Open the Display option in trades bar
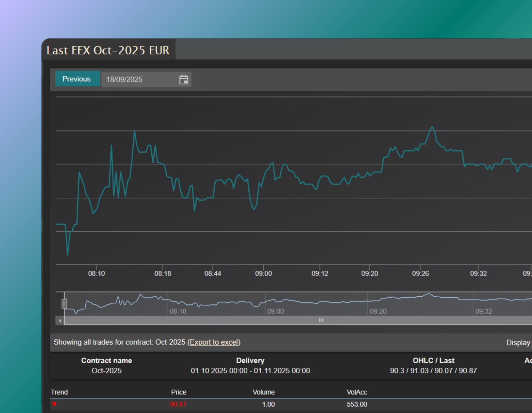The height and width of the screenshot is (413, 532). [518, 343]
